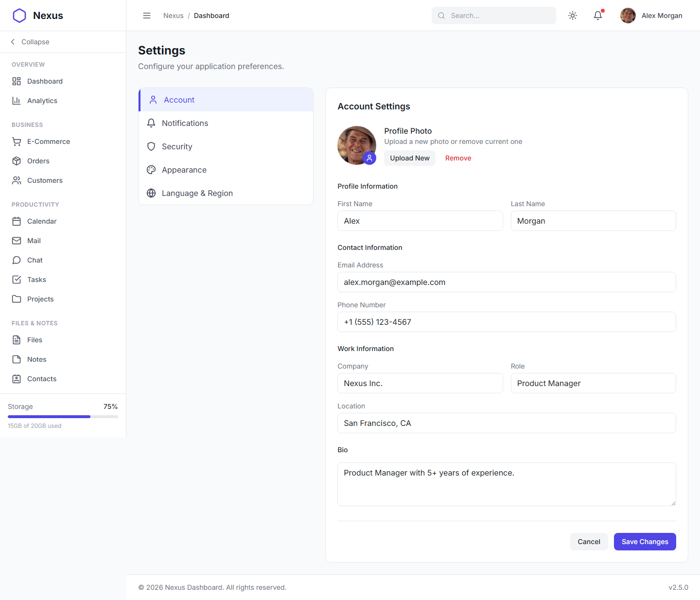
Task: Click the large profile photo
Action: [357, 145]
